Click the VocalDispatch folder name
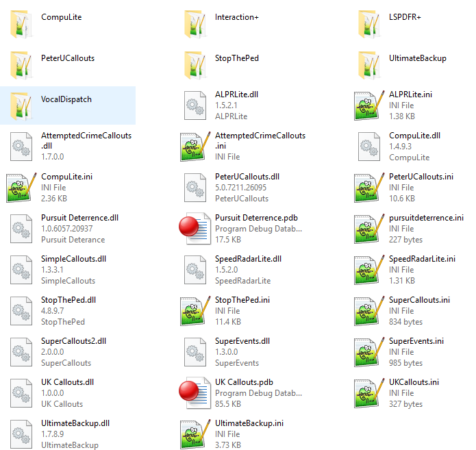This screenshot has width=476, height=450. 66,99
